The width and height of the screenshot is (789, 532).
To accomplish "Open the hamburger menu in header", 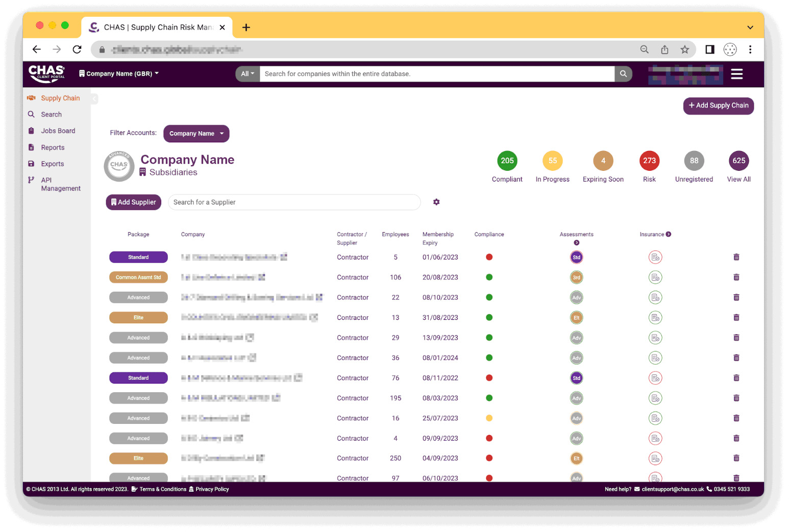I will [736, 74].
